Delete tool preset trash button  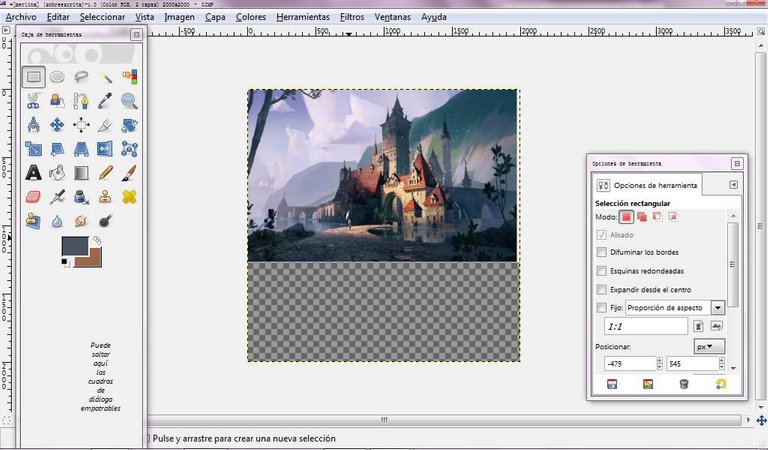(x=684, y=384)
